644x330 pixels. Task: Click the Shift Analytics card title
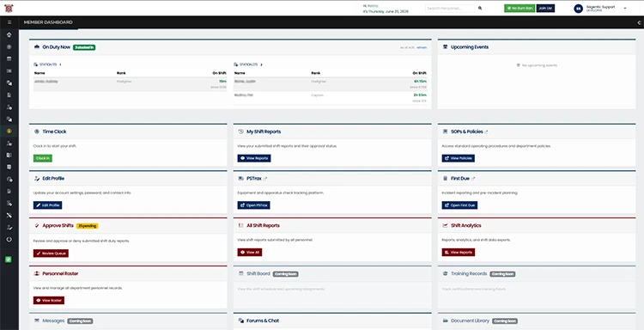[x=465, y=226]
